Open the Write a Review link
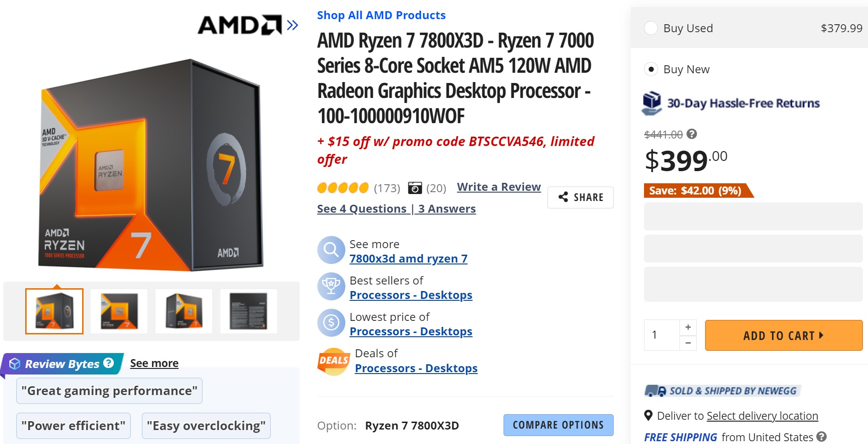The width and height of the screenshot is (868, 444). [498, 187]
